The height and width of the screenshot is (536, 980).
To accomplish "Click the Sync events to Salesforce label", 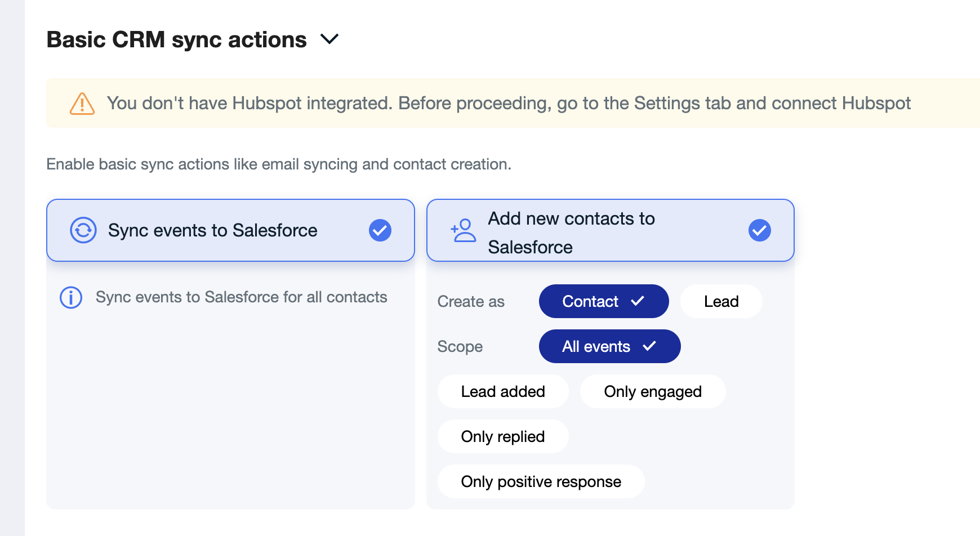I will click(213, 230).
